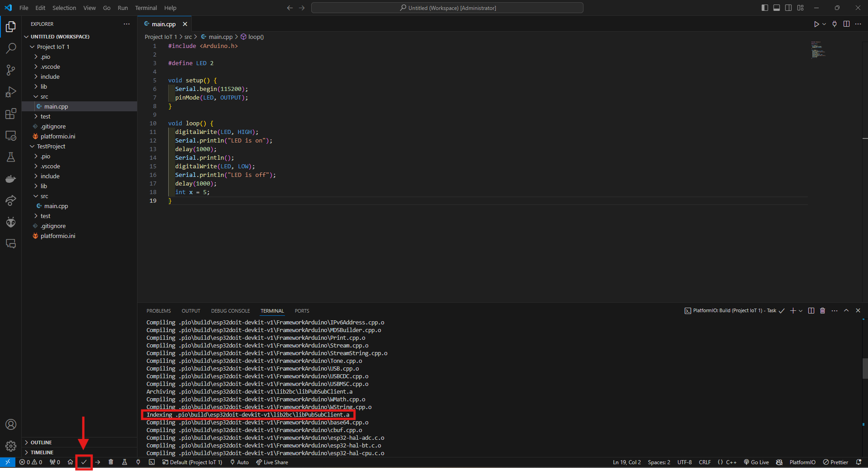Open the File menu
The image size is (868, 471).
click(x=24, y=8)
